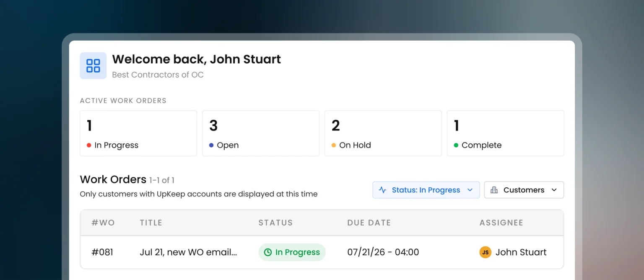
Task: Click the green In Progress status badge
Action: 292,252
